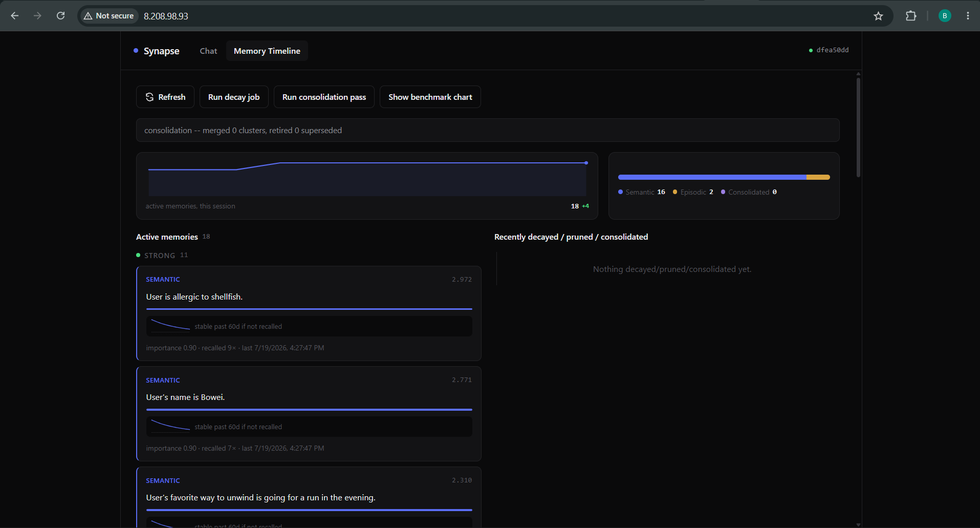This screenshot has height=528, width=980.
Task: Select the Episodic 2 legend entry
Action: click(x=693, y=192)
